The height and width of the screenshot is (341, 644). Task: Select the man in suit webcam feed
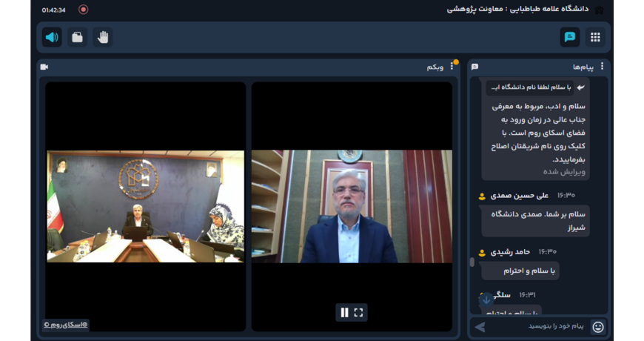click(x=352, y=207)
